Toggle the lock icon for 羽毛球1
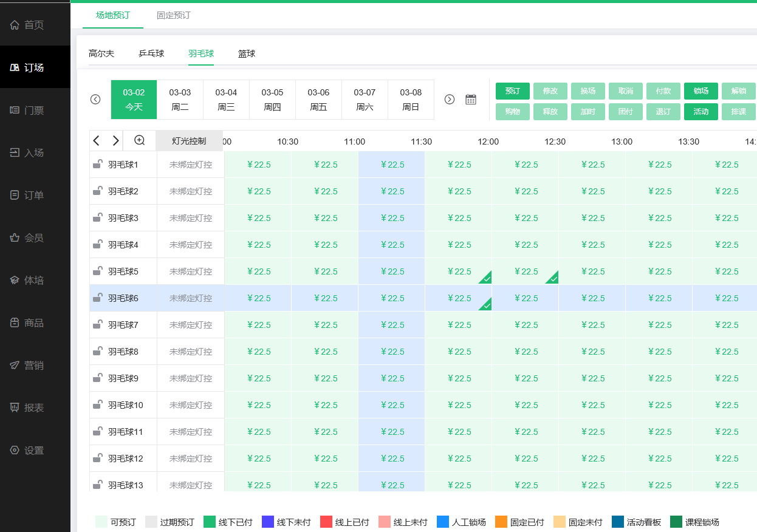This screenshot has height=532, width=757. click(x=97, y=164)
